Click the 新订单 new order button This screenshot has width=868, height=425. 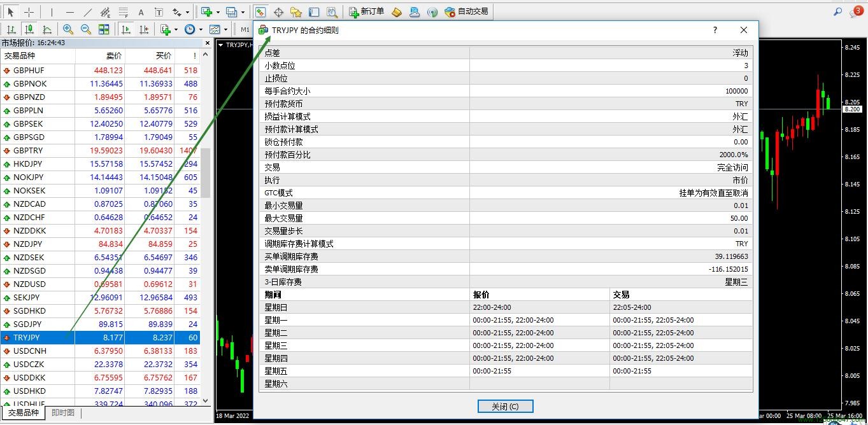click(367, 11)
